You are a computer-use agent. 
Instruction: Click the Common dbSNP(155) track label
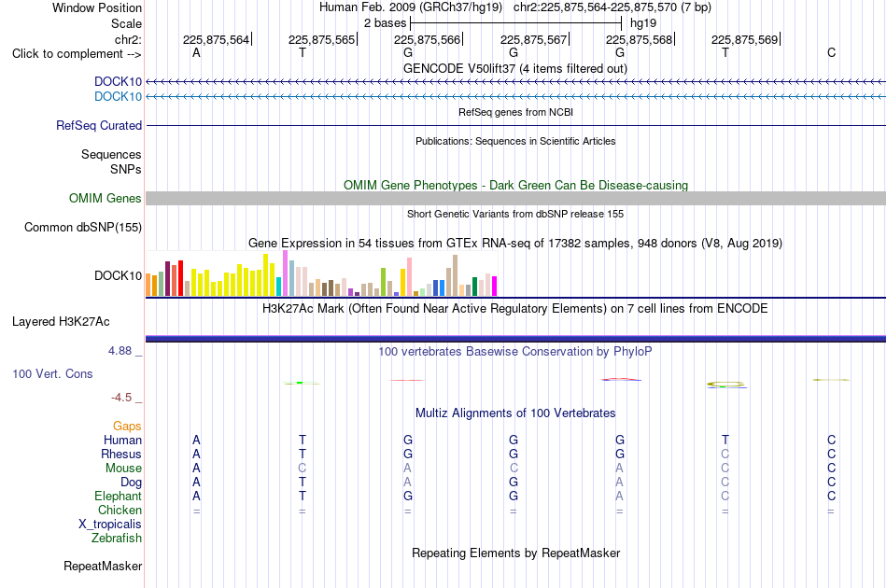point(82,228)
